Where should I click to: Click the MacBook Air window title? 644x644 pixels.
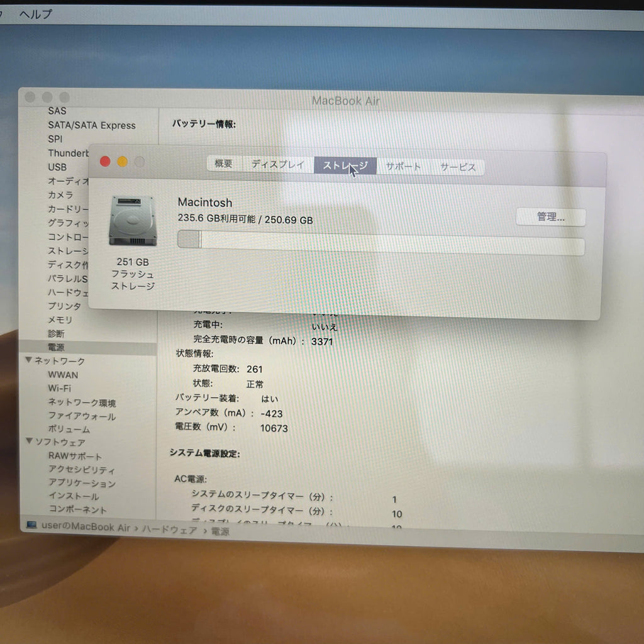[346, 101]
